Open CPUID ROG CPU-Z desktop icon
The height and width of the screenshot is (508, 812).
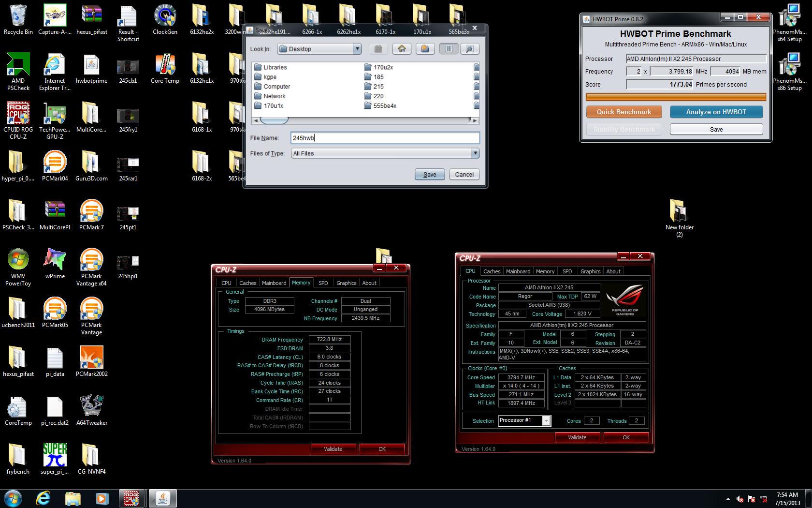(x=18, y=120)
